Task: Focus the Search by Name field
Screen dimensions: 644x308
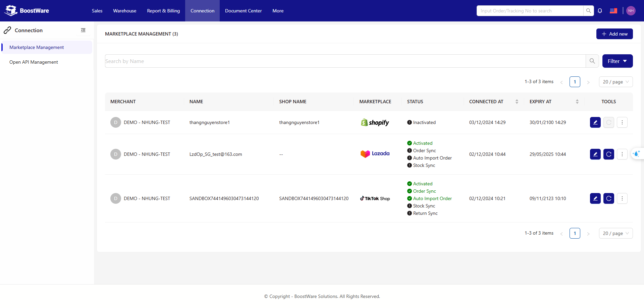Action: 345,61
